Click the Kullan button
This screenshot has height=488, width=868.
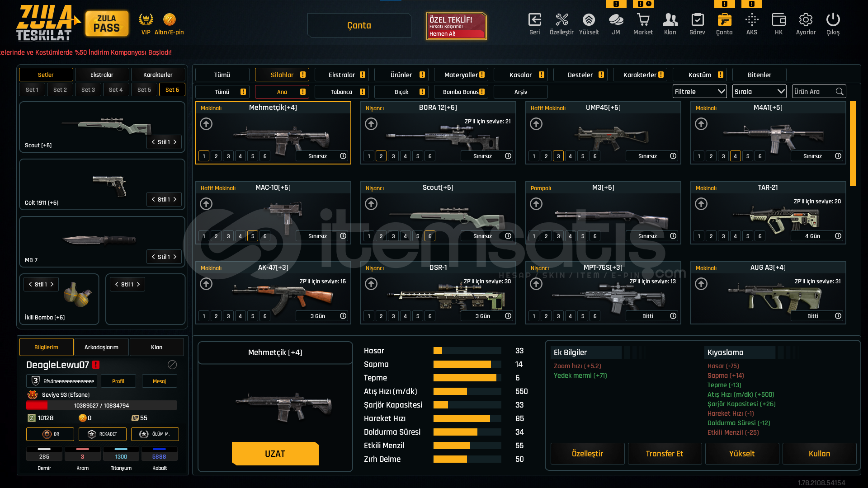(x=819, y=454)
